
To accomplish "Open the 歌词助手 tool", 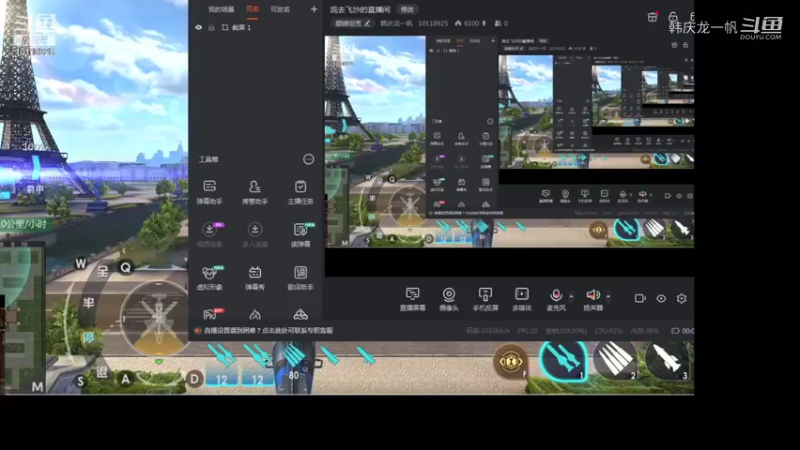I will pyautogui.click(x=300, y=278).
